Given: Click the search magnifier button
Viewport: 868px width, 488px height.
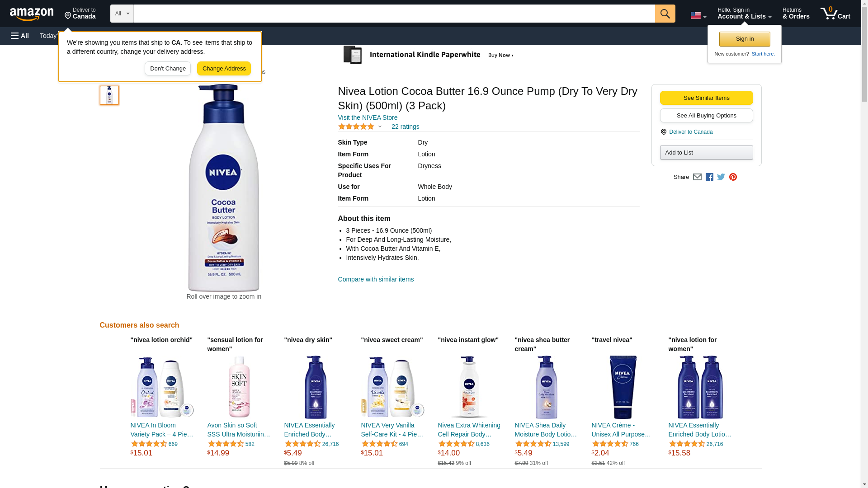Looking at the screenshot, I should 665,14.
